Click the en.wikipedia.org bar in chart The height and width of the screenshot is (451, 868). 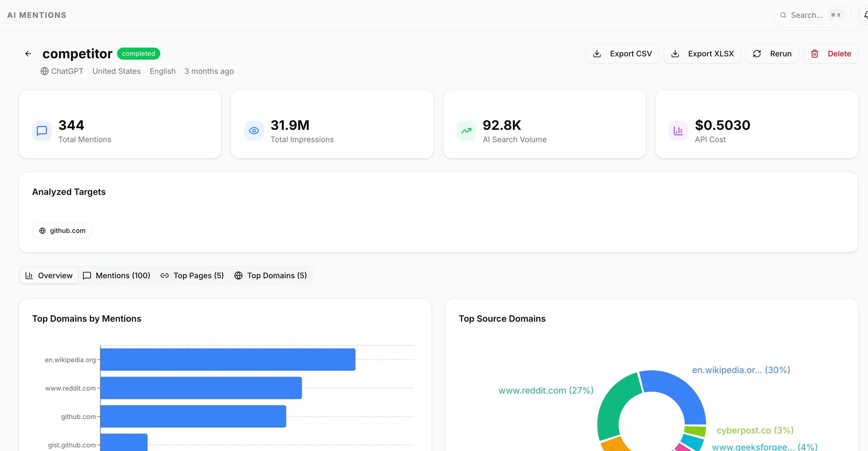coord(228,360)
